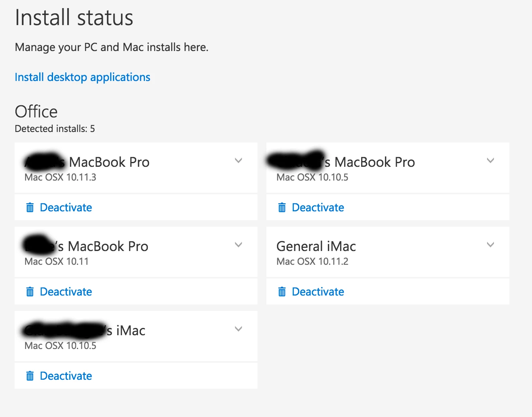532x417 pixels.
Task: Click Mac OSX 10.10.5 text under iMac
Action: [x=60, y=346]
